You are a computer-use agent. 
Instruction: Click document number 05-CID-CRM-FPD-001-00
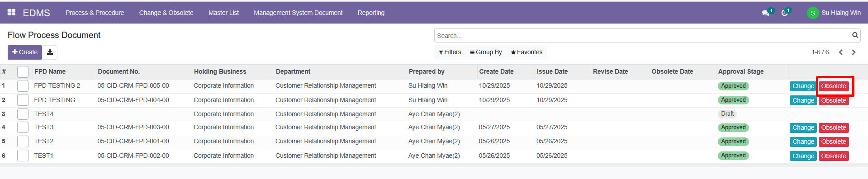coord(133,141)
